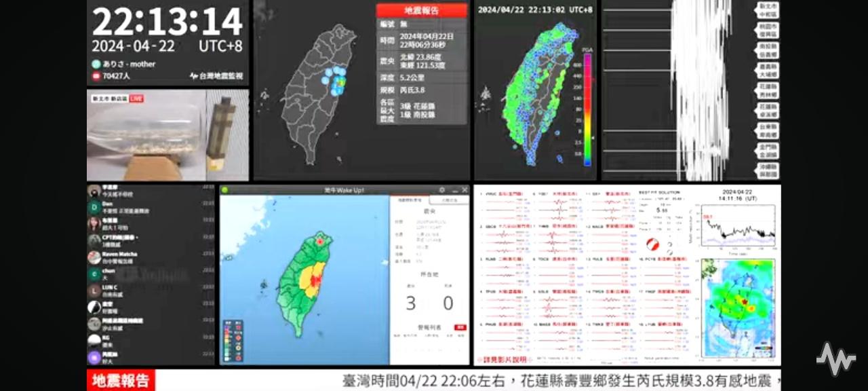Click the waveform logo in bottom-right corner

point(835,358)
